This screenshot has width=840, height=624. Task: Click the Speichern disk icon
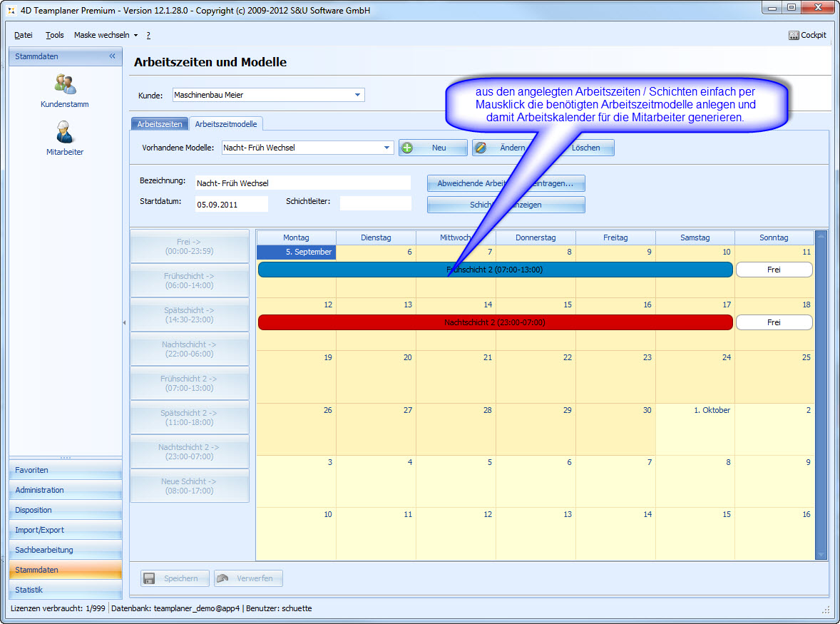(149, 578)
